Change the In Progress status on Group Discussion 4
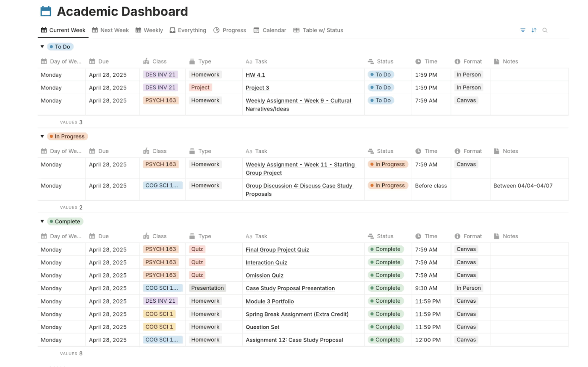The image size is (588, 367). tap(388, 185)
